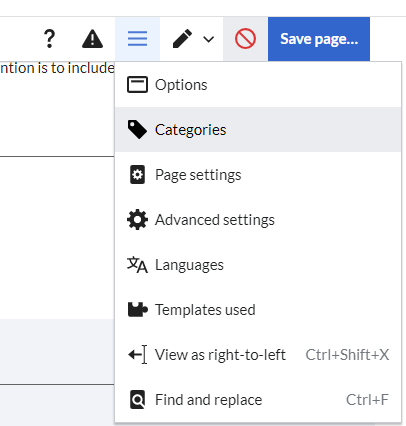Image resolution: width=406 pixels, height=426 pixels.
Task: Click the article text "ntion is to include"
Action: pyautogui.click(x=57, y=68)
